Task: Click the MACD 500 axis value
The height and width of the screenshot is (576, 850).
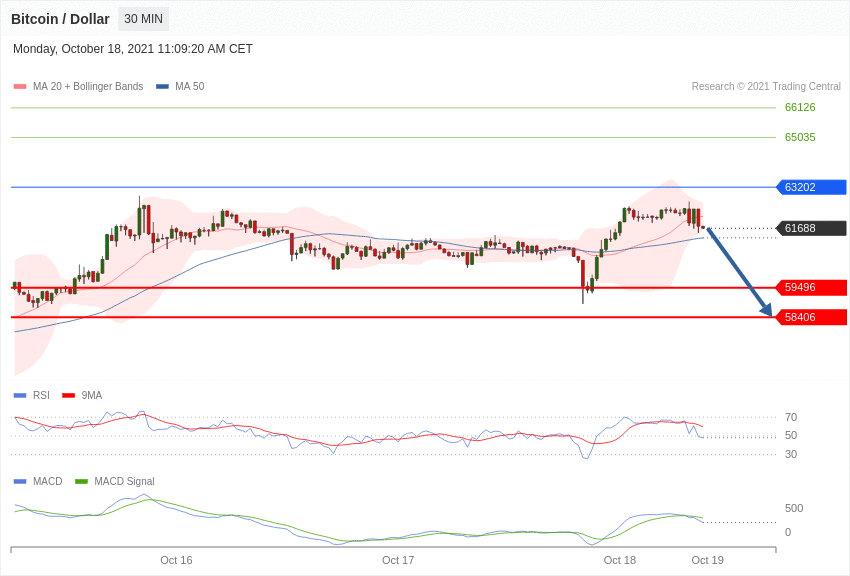Action: coord(794,508)
